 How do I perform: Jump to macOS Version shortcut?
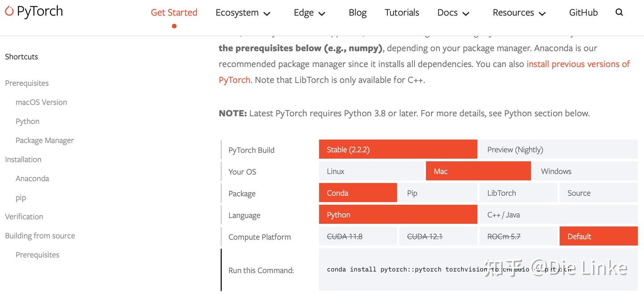coord(41,102)
